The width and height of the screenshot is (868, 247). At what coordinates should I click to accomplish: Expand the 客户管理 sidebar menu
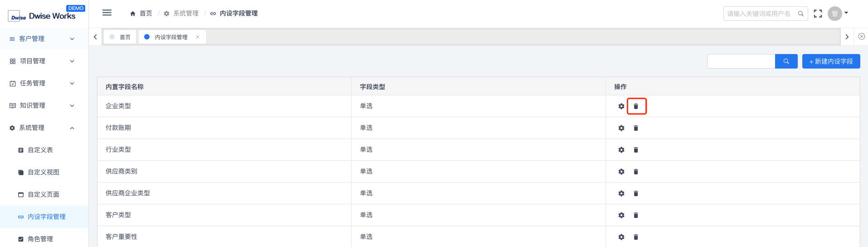[44, 39]
